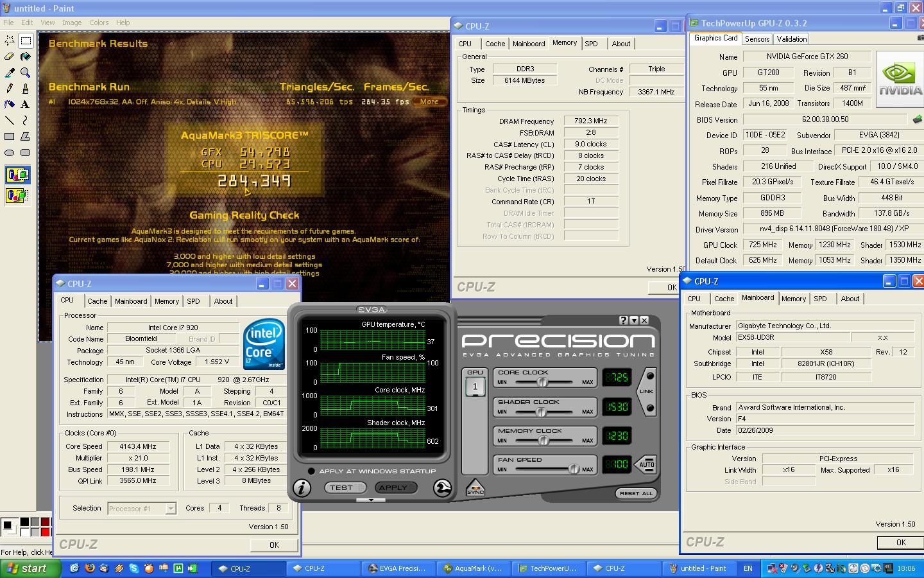Open the Precision help question mark
Screen dimensions: 924x578
[624, 320]
